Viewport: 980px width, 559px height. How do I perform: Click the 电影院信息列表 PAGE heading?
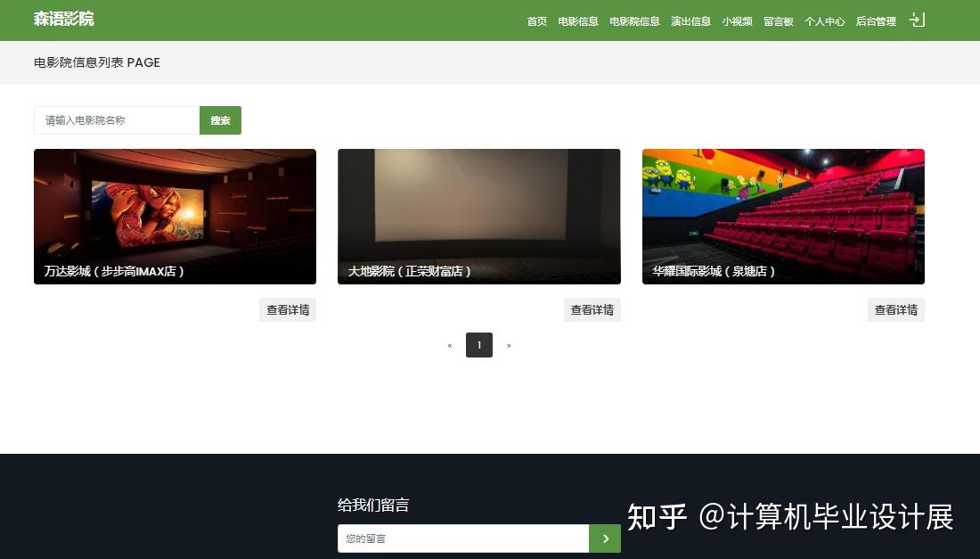tap(97, 62)
